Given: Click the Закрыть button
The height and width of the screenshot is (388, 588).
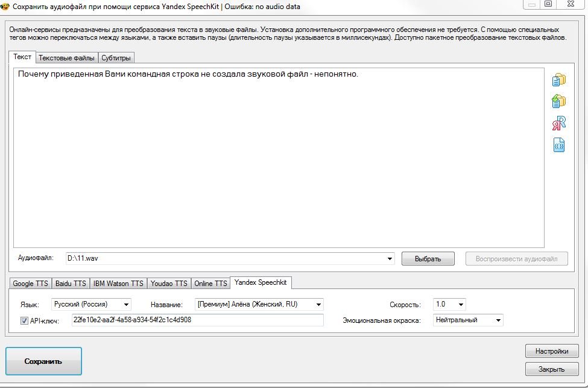Looking at the screenshot, I should point(552,369).
